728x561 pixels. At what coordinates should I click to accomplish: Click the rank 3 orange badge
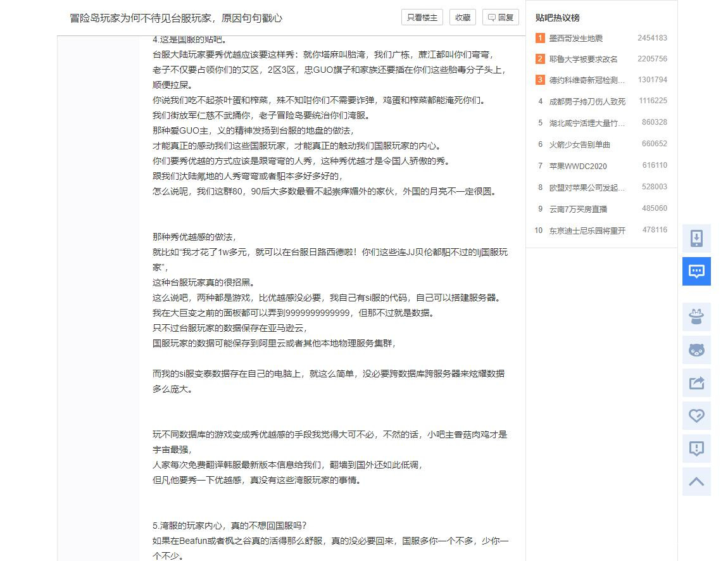[x=540, y=80]
